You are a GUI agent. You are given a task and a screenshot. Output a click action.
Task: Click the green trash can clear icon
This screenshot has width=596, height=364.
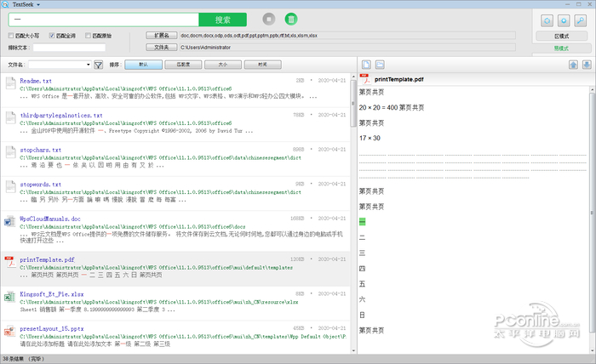click(291, 19)
